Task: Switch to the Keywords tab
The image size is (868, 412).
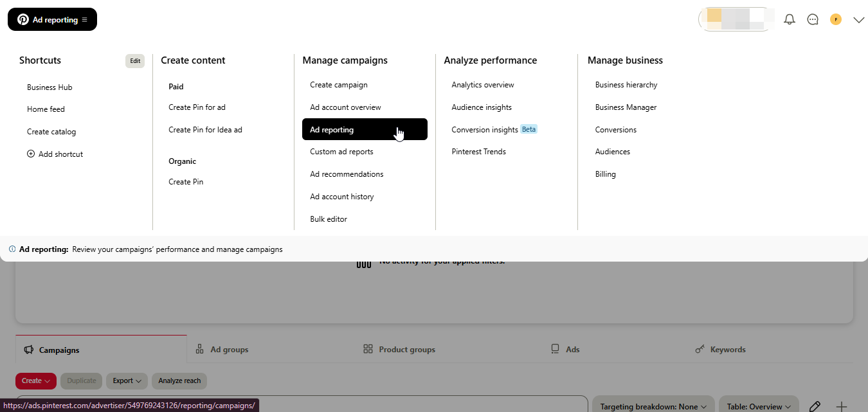Action: tap(721, 349)
